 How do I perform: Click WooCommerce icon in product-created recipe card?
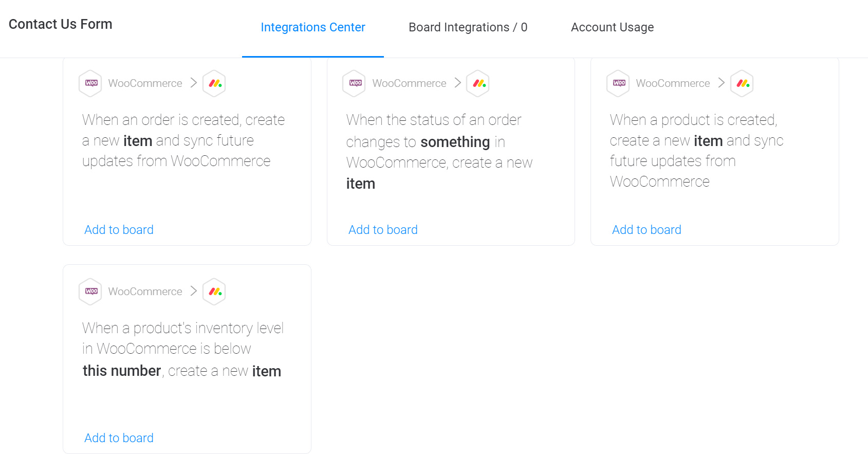click(x=618, y=83)
